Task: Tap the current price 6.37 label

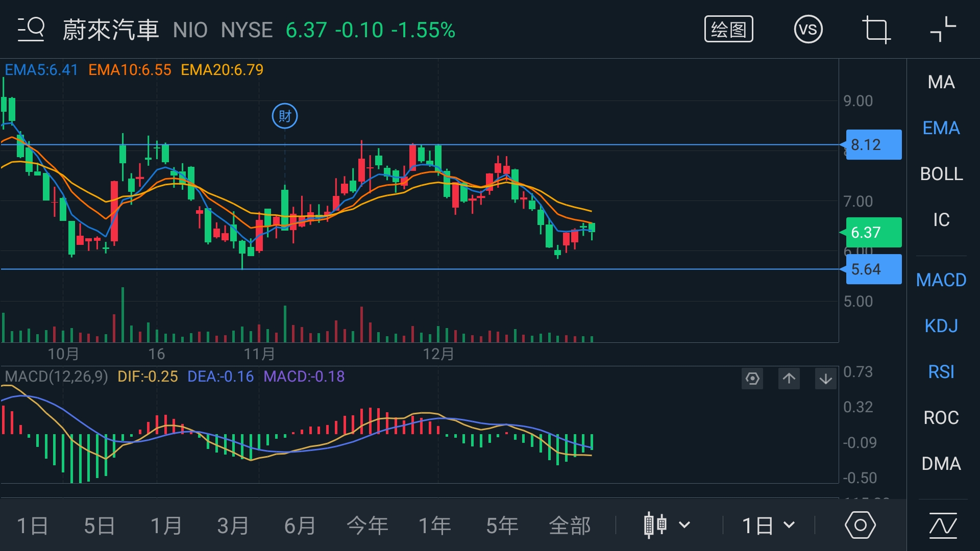Action: (873, 233)
